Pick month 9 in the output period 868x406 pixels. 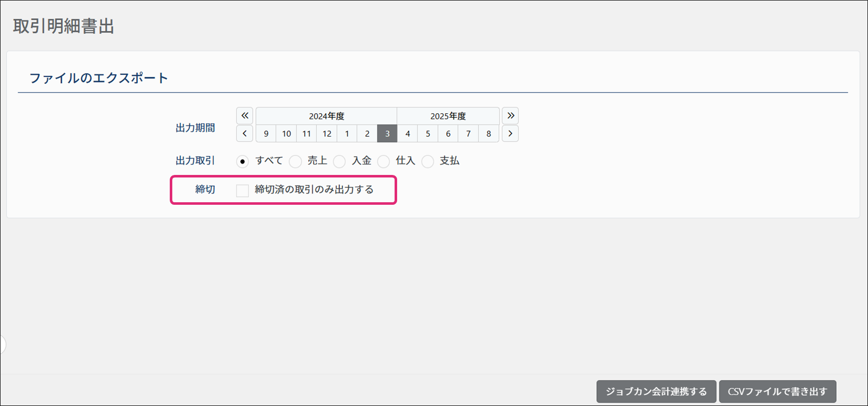tap(266, 133)
